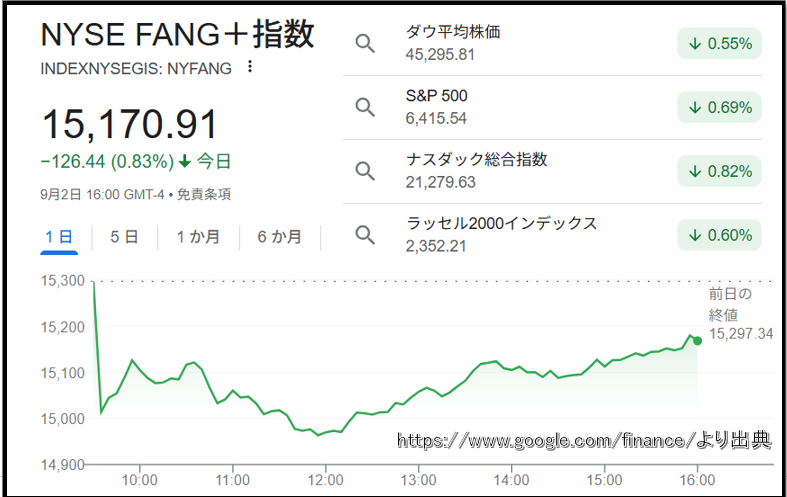This screenshot has width=787, height=497.
Task: Switch to the 1か月 chart range tab
Action: coord(198,237)
